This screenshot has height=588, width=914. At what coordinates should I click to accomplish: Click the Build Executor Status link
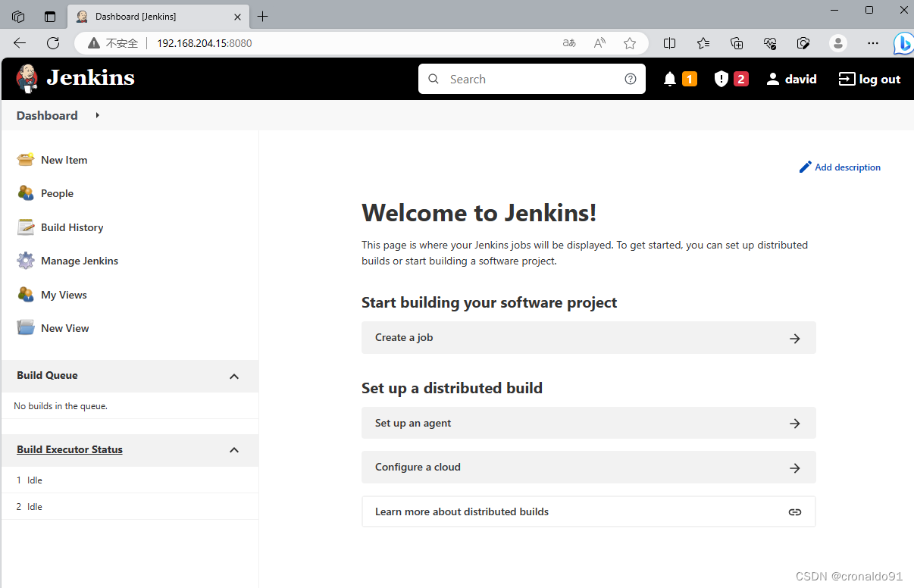pos(70,449)
